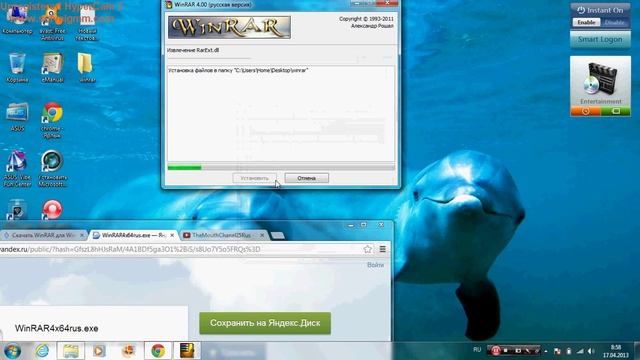The width and height of the screenshot is (640, 360).
Task: Click the WinRAR4x64rus.exe file name text
Action: [x=56, y=328]
